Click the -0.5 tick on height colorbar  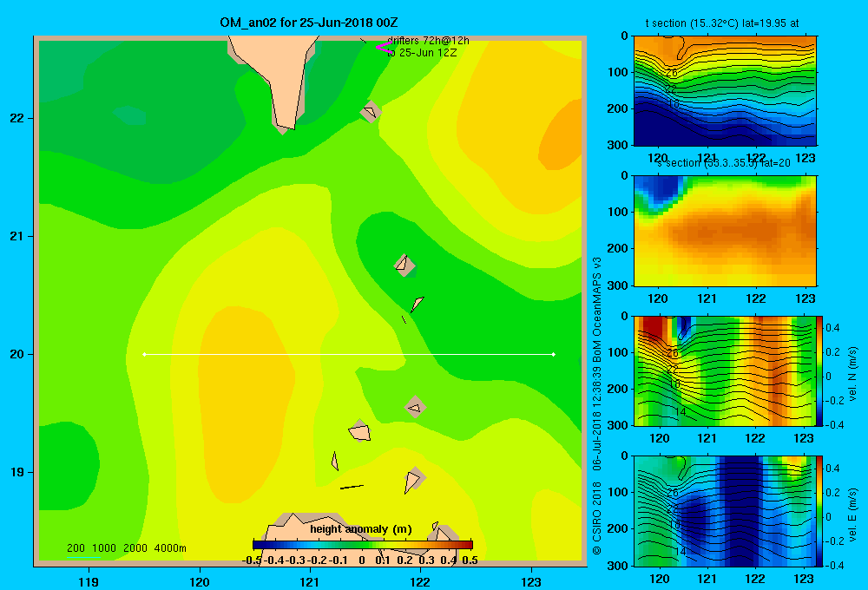coord(252,560)
